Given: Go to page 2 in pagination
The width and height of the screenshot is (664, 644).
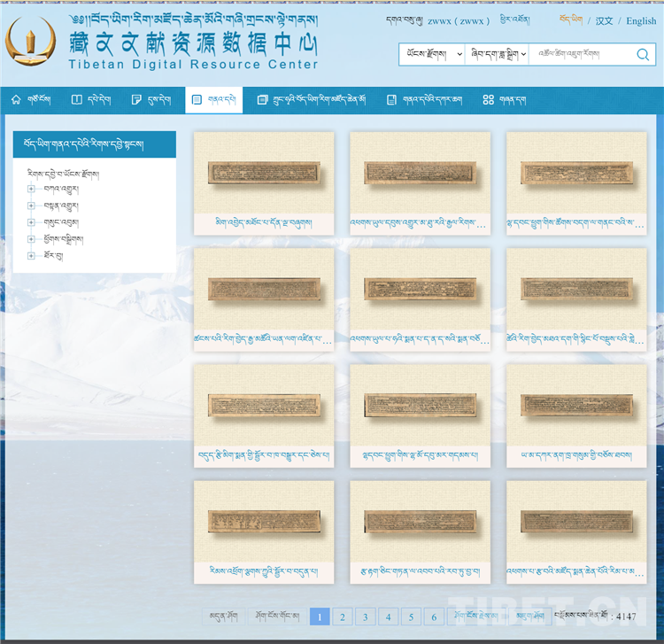Looking at the screenshot, I should coord(343,617).
